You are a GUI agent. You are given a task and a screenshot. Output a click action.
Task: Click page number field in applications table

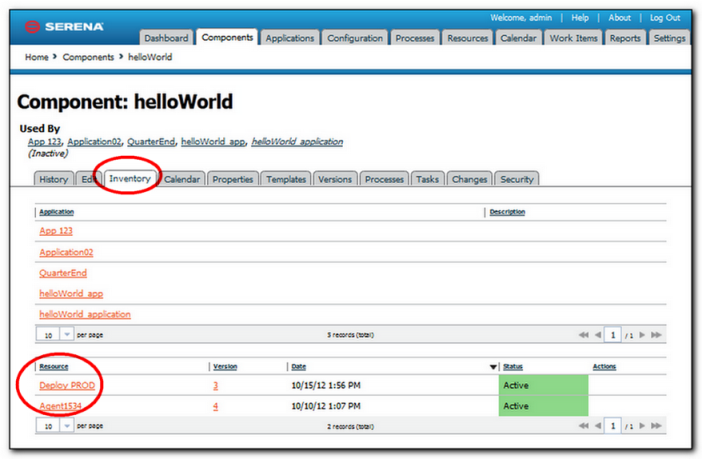(x=612, y=335)
